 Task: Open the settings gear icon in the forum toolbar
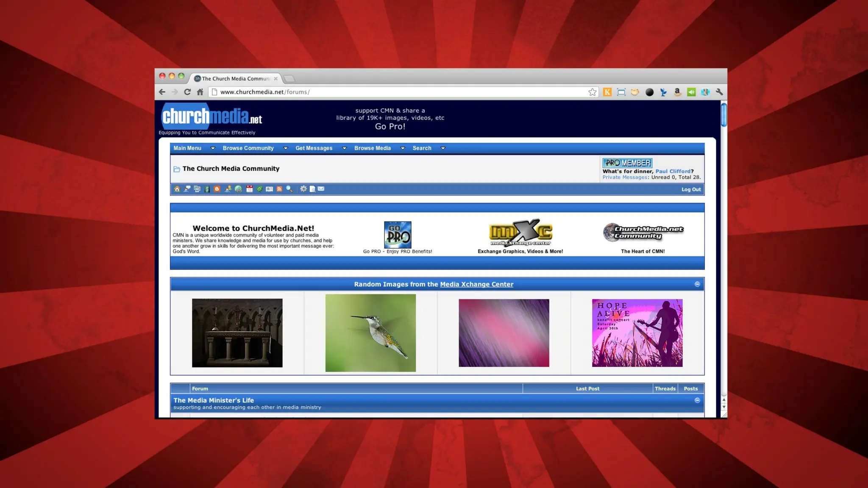[303, 189]
